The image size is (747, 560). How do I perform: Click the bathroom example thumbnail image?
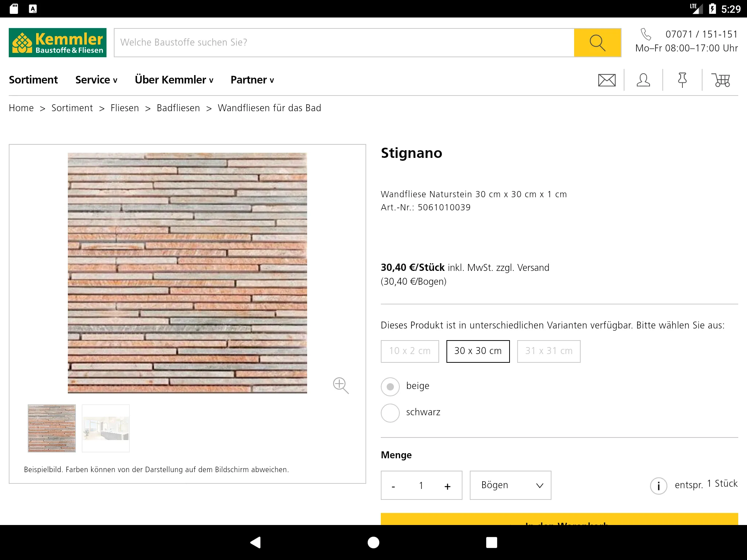click(105, 428)
